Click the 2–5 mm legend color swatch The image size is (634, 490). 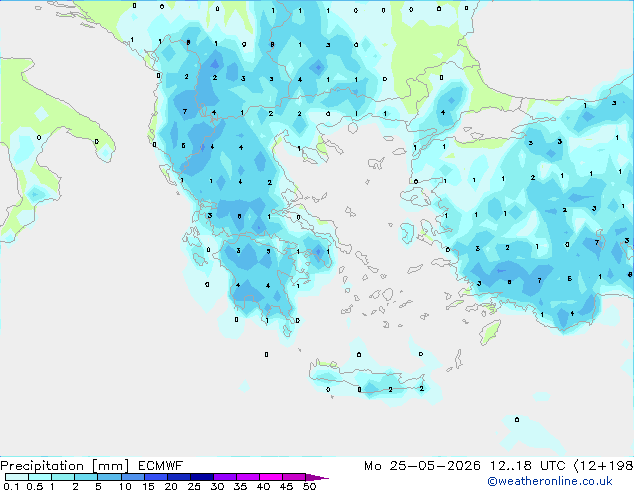point(86,477)
